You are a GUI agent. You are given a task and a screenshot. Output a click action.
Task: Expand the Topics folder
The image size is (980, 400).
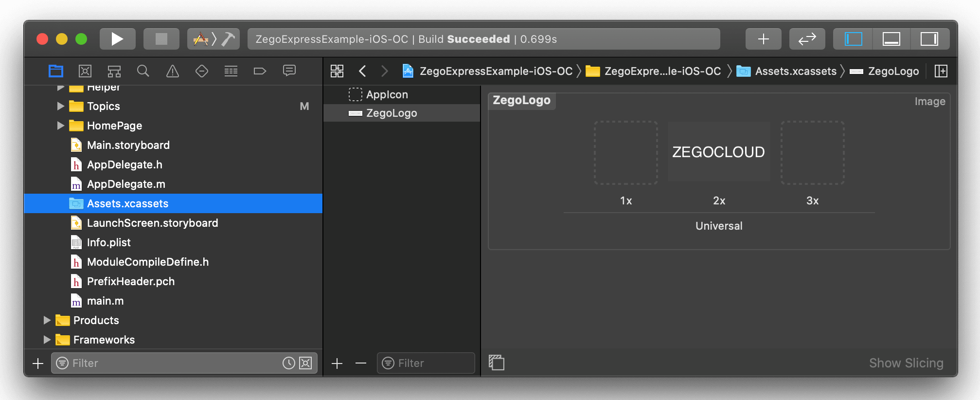[61, 106]
